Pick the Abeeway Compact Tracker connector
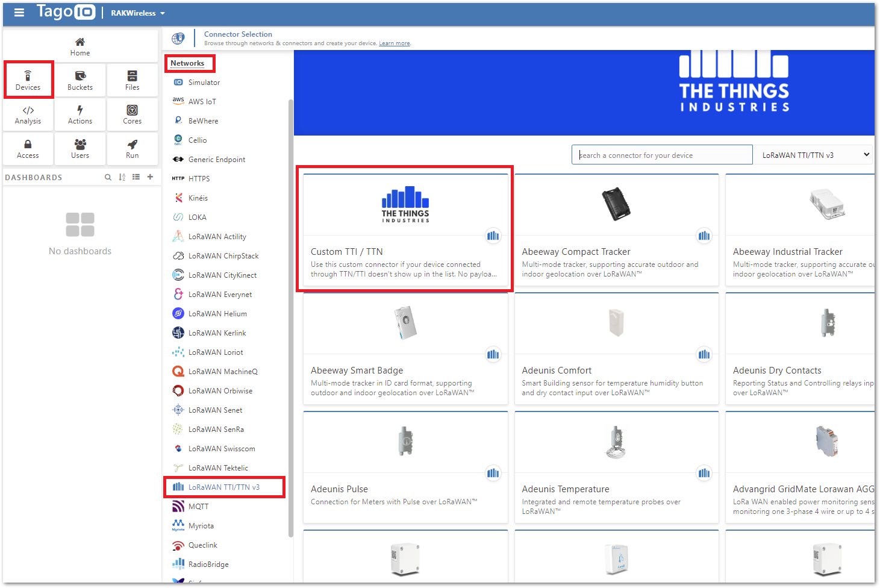The image size is (880, 588). (x=616, y=230)
